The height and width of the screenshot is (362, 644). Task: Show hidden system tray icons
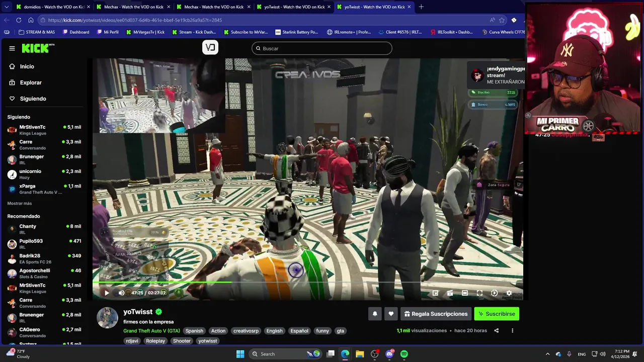tap(547, 354)
